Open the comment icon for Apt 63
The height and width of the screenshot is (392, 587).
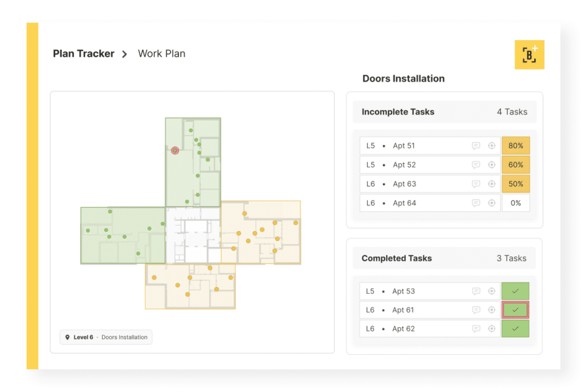(476, 183)
